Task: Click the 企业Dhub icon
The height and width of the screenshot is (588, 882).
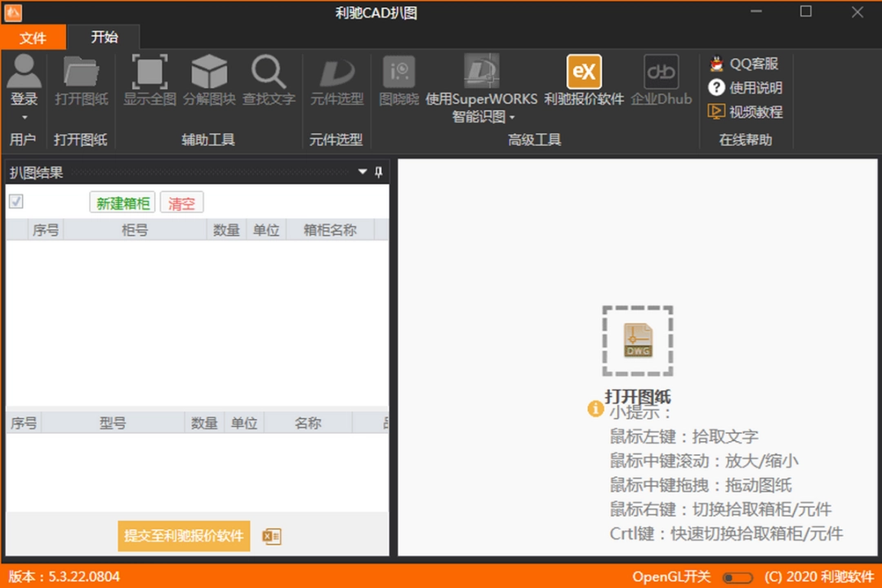Action: click(661, 72)
